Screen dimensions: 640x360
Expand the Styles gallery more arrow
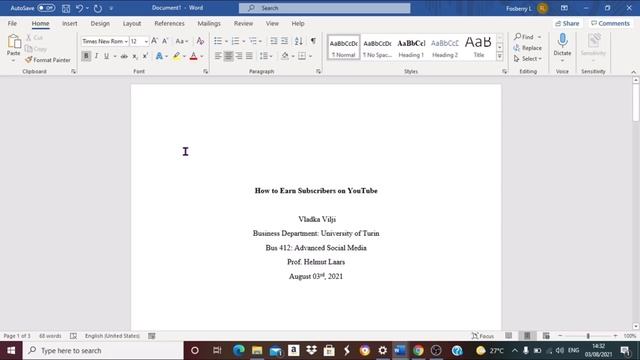pos(500,57)
